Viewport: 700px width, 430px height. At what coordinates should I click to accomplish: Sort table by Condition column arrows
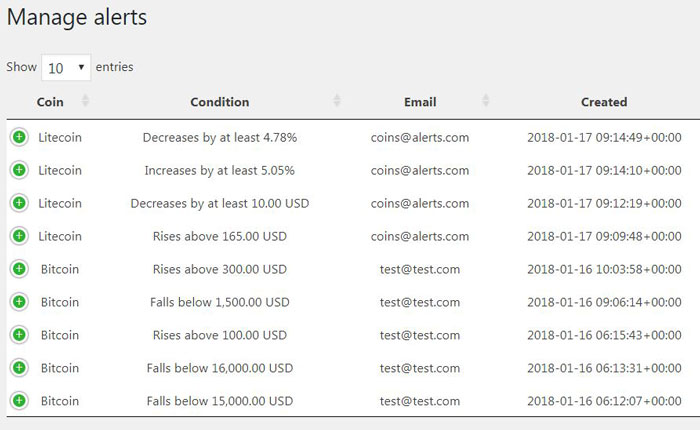click(337, 101)
